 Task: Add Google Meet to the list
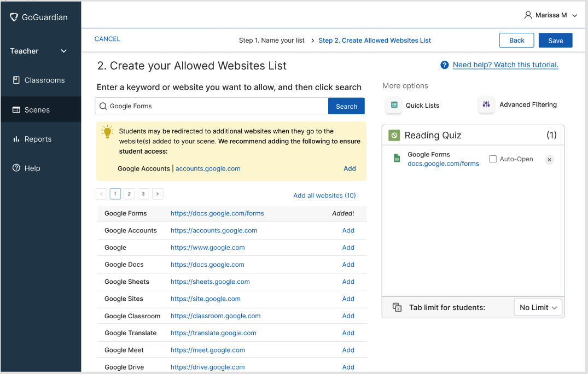coord(348,350)
